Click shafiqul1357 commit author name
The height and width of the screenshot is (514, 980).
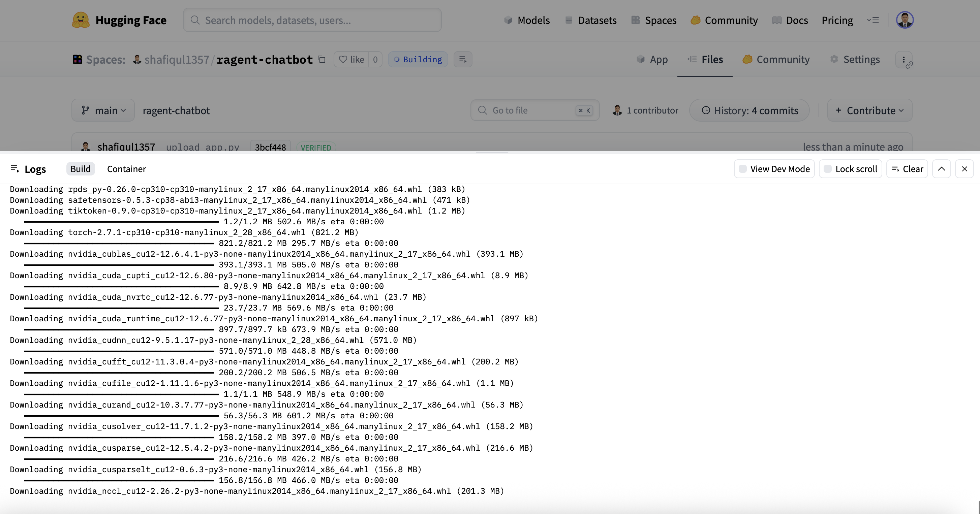pyautogui.click(x=126, y=147)
